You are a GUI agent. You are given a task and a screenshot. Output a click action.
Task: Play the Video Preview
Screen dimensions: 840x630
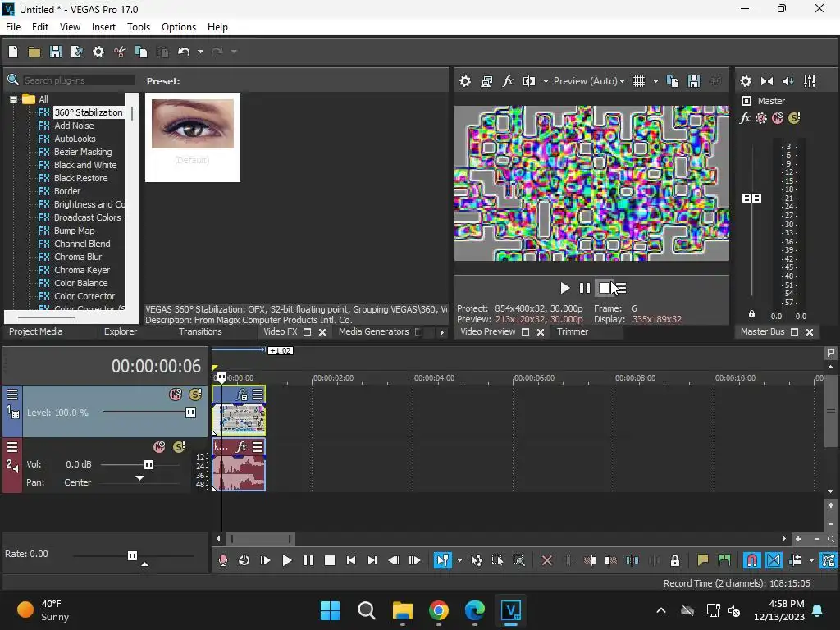click(564, 288)
